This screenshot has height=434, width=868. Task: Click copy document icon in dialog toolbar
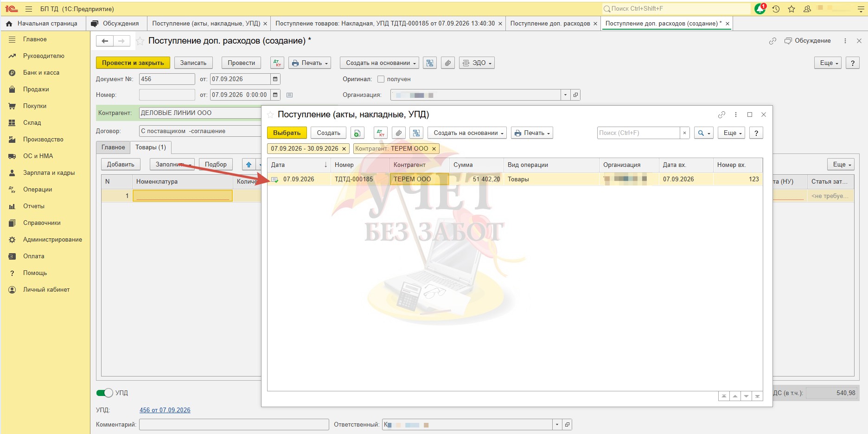coord(357,133)
